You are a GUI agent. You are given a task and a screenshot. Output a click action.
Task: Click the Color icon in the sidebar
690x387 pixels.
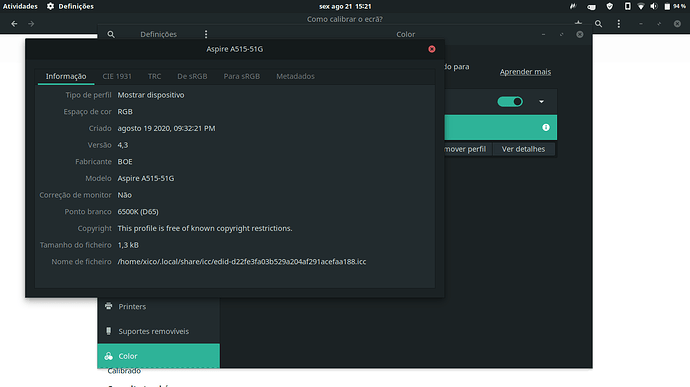click(x=109, y=356)
